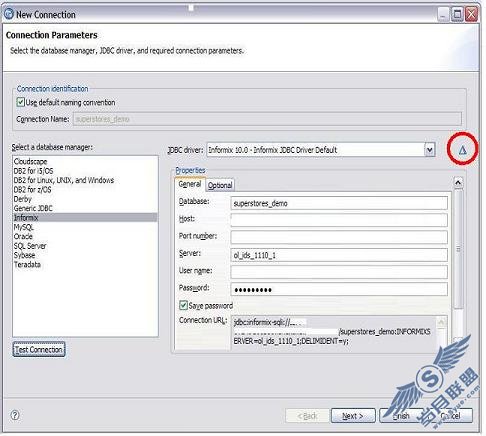Click the Back button
Image resolution: width=486 pixels, height=436 pixels.
307,416
